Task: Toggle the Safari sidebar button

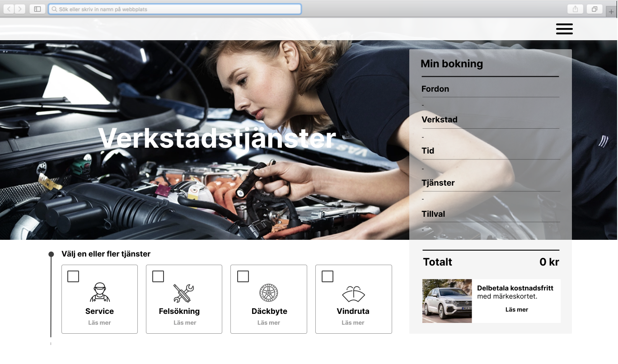Action: pos(37,9)
